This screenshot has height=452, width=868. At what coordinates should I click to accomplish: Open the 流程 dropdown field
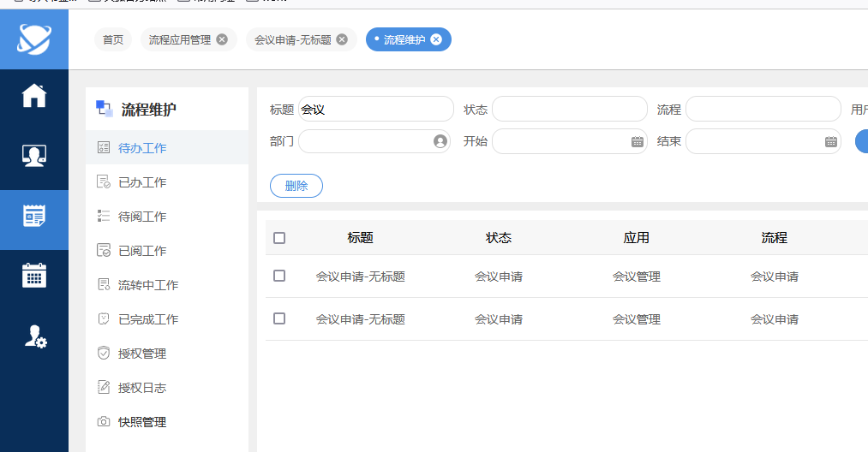point(763,109)
